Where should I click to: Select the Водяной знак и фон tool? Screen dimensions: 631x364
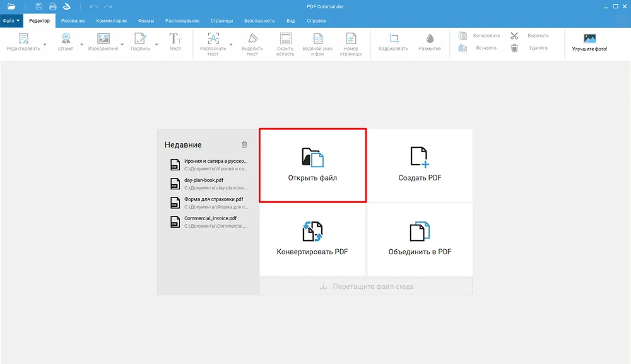317,44
